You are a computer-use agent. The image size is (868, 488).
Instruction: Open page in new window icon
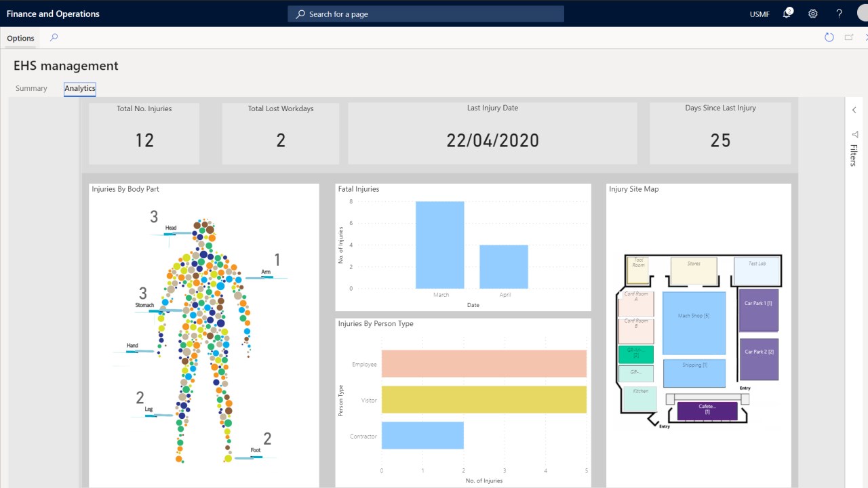tap(848, 38)
